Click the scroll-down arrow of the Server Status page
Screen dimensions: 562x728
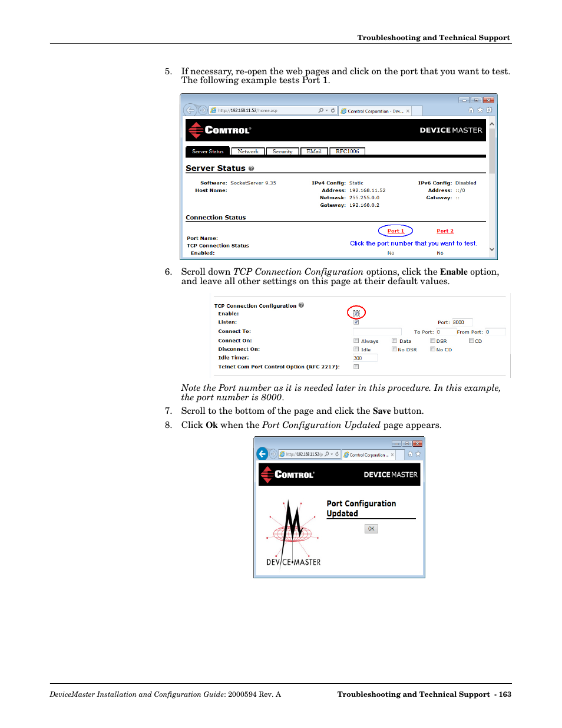tap(492, 249)
